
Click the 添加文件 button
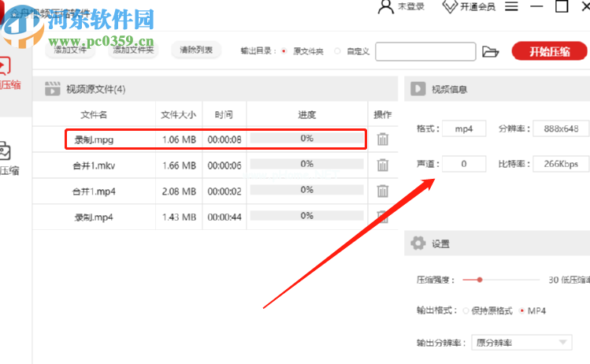70,50
